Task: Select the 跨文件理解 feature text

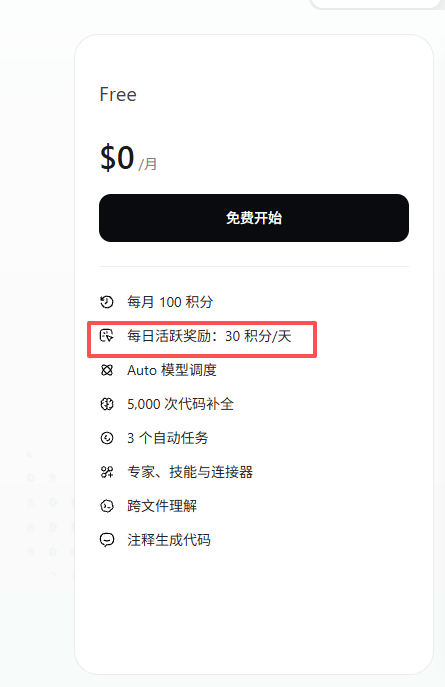Action: coord(162,506)
